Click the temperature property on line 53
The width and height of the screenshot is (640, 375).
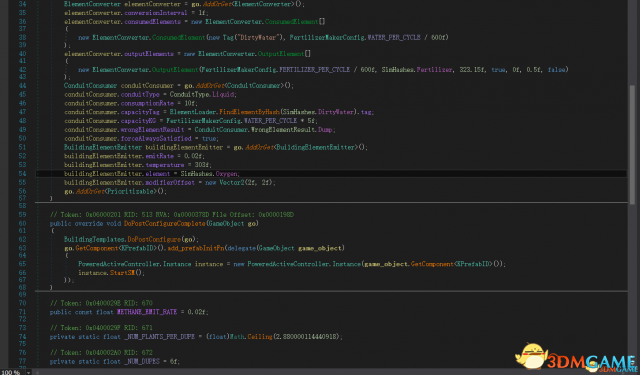point(165,165)
